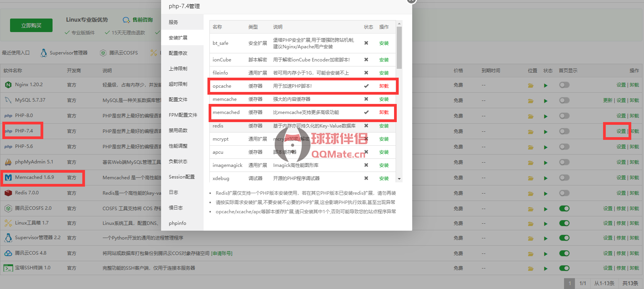Open folder location for Nginx row
Screen dimensions: 644x289
[531, 85]
